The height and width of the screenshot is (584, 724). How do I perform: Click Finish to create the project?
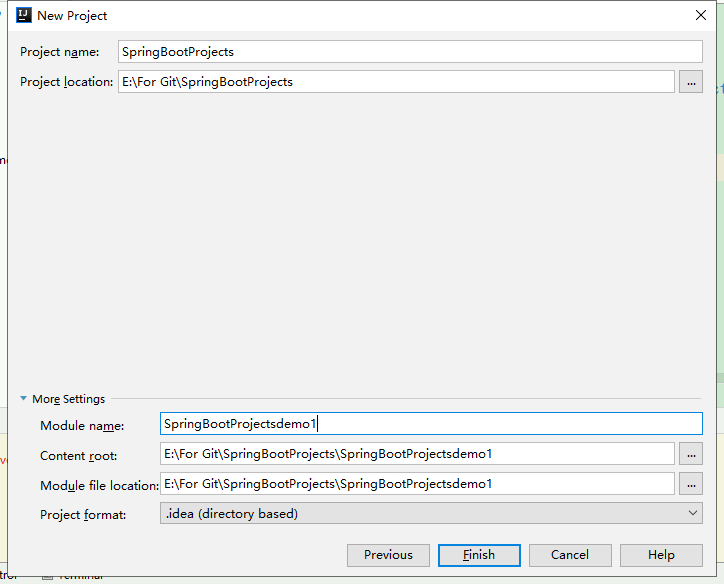479,555
